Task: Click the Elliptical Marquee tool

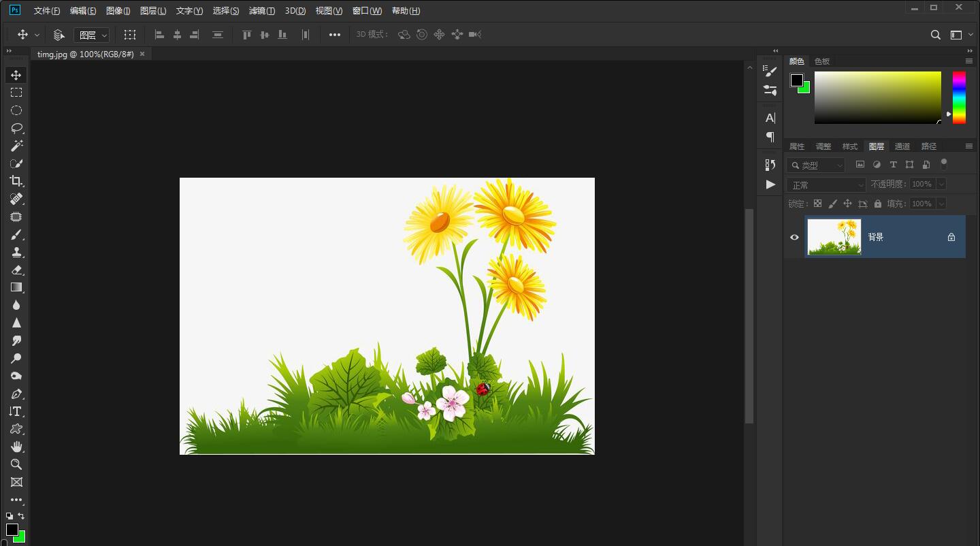Action: (16, 110)
